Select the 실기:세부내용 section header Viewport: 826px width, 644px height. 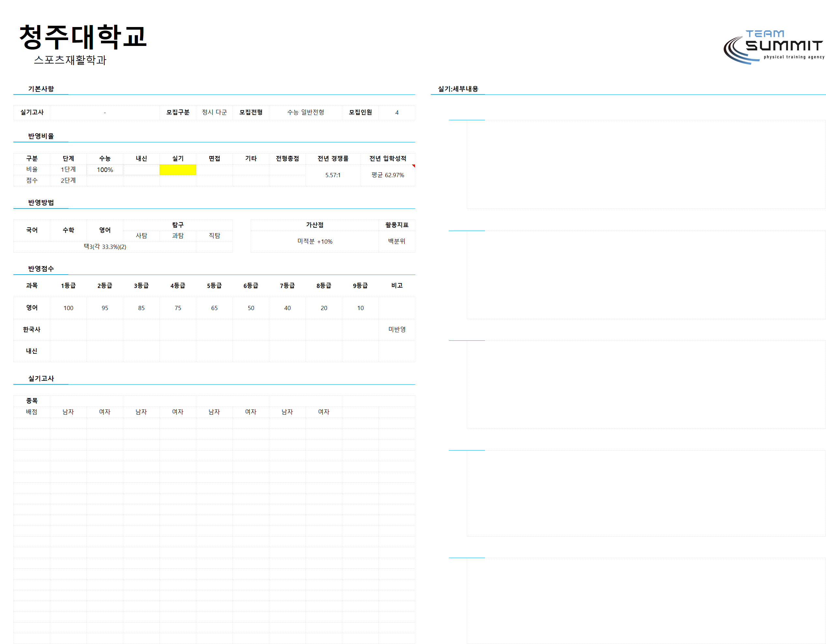point(458,89)
